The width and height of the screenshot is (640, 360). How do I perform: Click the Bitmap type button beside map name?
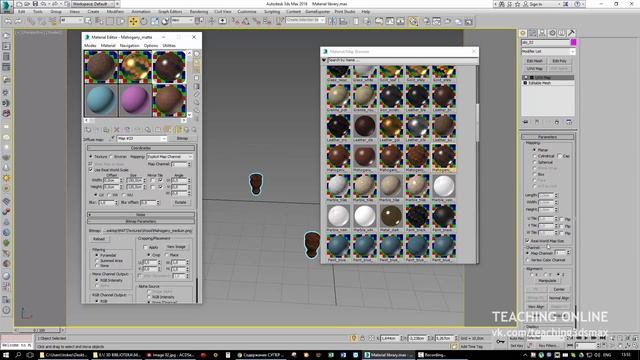point(182,139)
